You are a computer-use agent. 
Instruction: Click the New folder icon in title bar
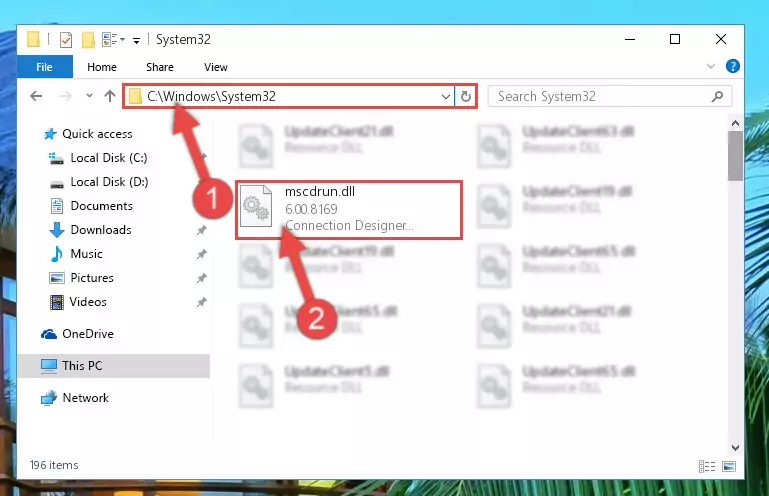coord(88,40)
